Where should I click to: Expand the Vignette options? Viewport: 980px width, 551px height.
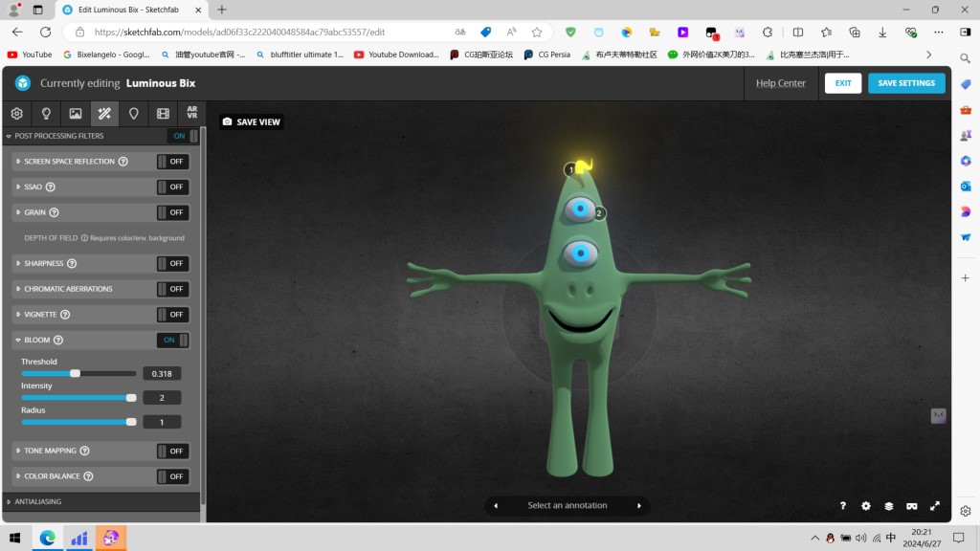tap(18, 314)
